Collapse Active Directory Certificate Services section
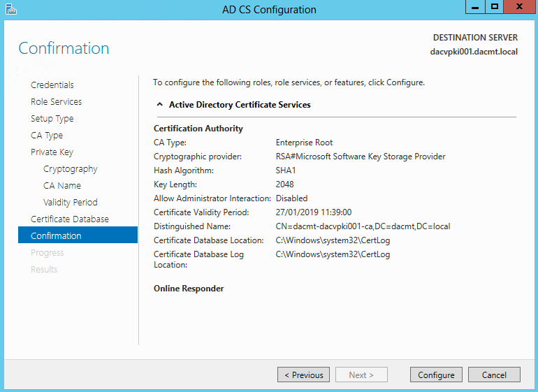 click(159, 104)
